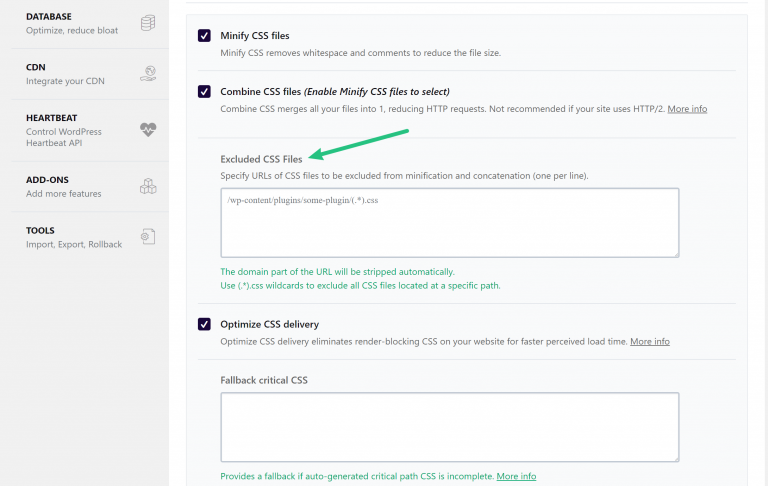
Task: Uncheck the Minify CSS files checkbox
Action: 204,36
